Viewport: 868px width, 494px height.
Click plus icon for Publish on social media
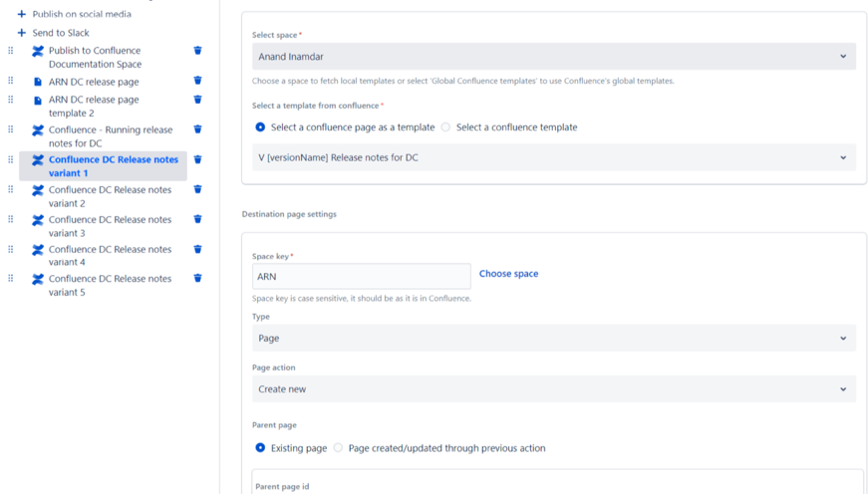tap(22, 14)
